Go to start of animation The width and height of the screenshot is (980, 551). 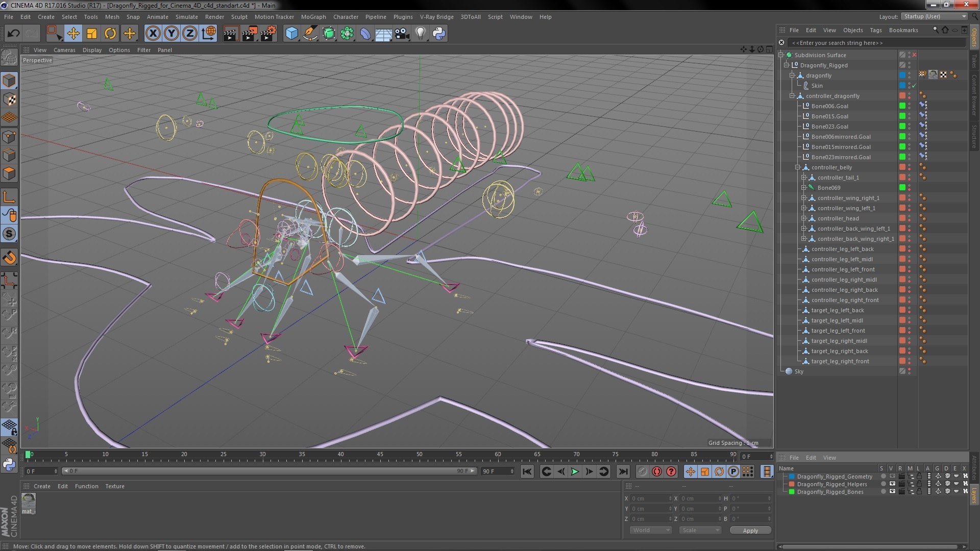coord(527,471)
